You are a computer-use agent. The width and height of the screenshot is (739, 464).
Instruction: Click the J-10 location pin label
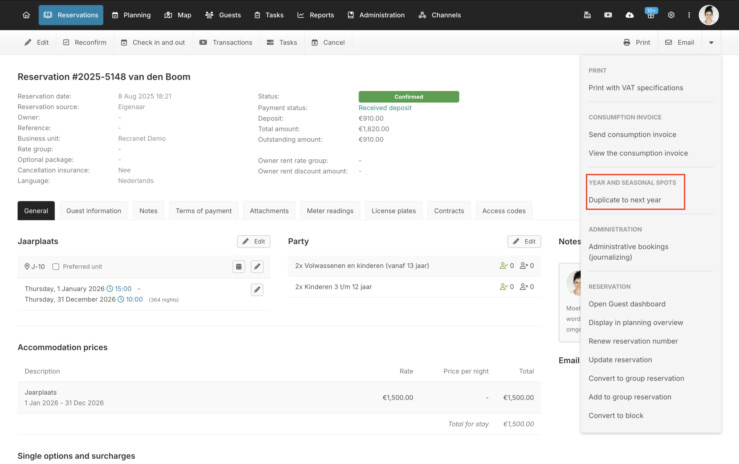point(34,267)
